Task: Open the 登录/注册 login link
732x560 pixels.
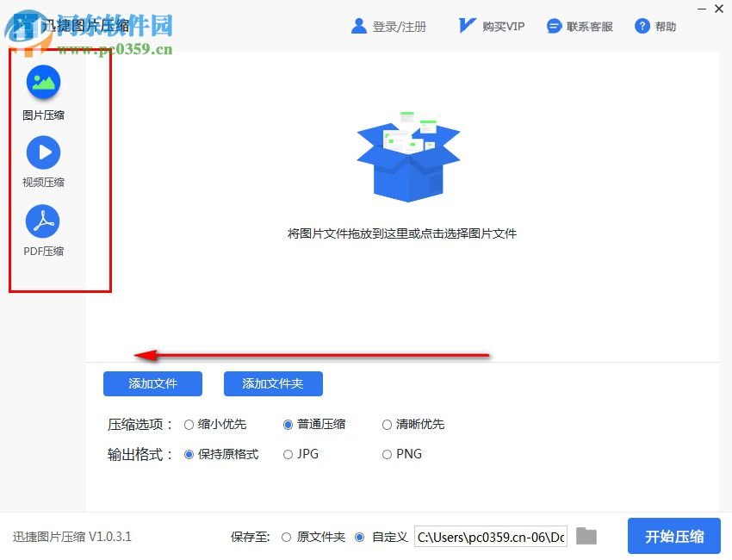Action: [396, 25]
